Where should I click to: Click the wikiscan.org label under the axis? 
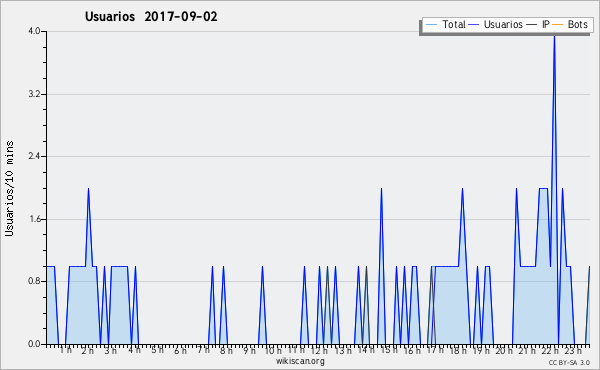click(300, 361)
